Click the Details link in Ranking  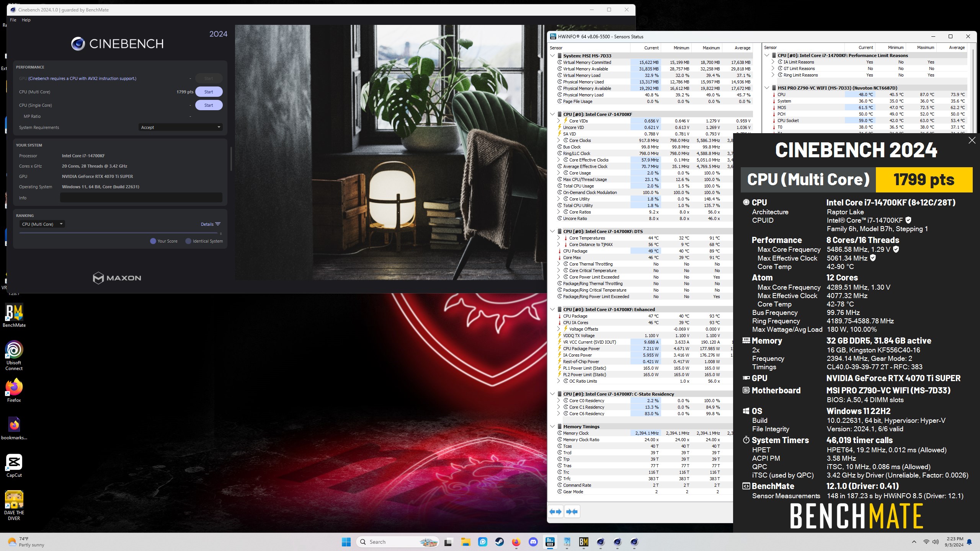[x=207, y=224]
